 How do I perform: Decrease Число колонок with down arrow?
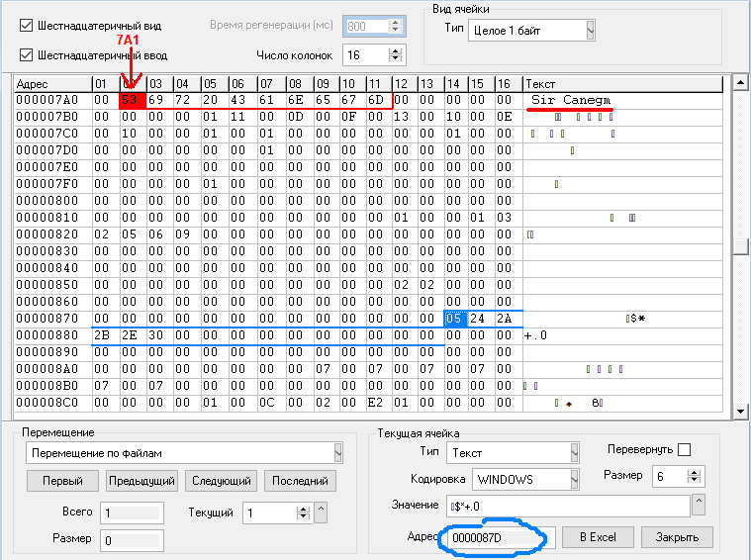click(x=395, y=58)
